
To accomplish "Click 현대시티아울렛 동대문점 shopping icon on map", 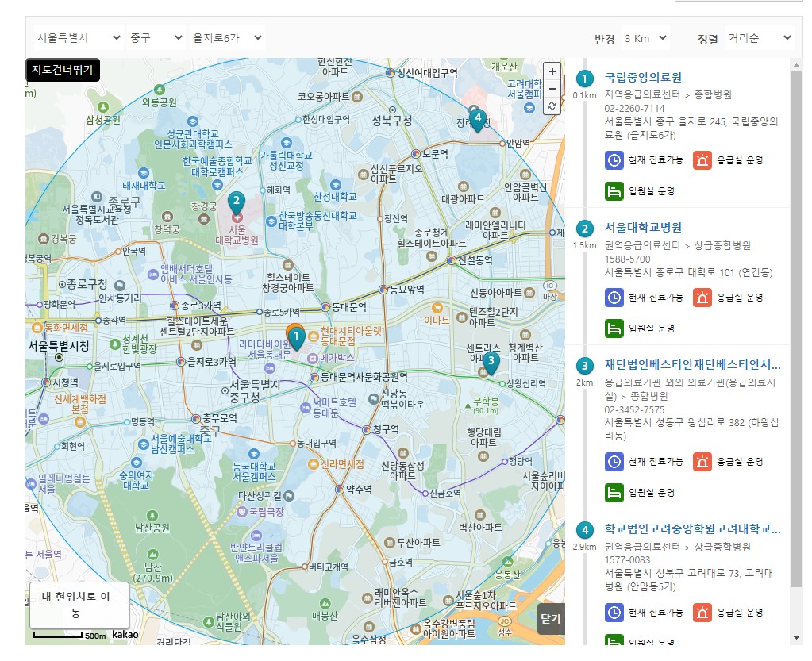I will (x=314, y=336).
